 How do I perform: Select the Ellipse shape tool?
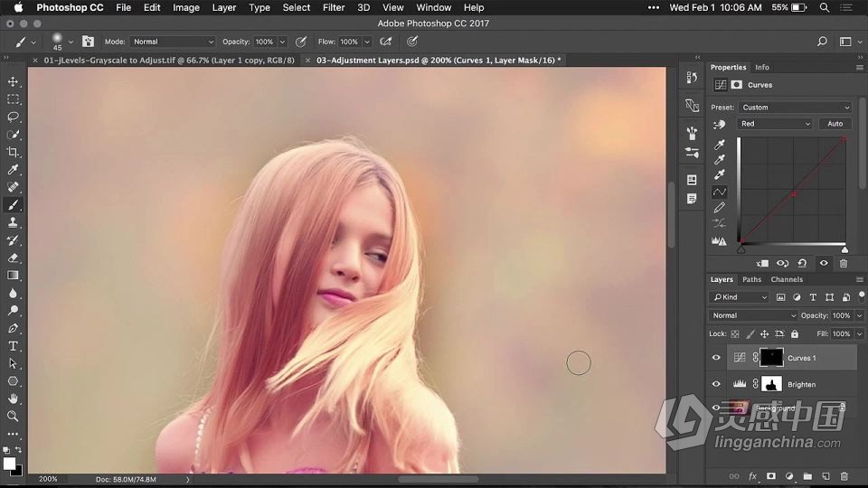[x=13, y=381]
